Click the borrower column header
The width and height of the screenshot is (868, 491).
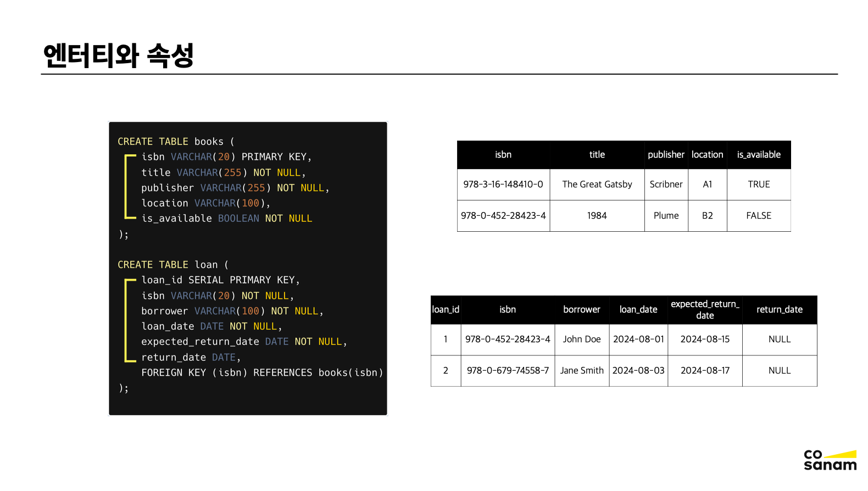[x=581, y=310]
